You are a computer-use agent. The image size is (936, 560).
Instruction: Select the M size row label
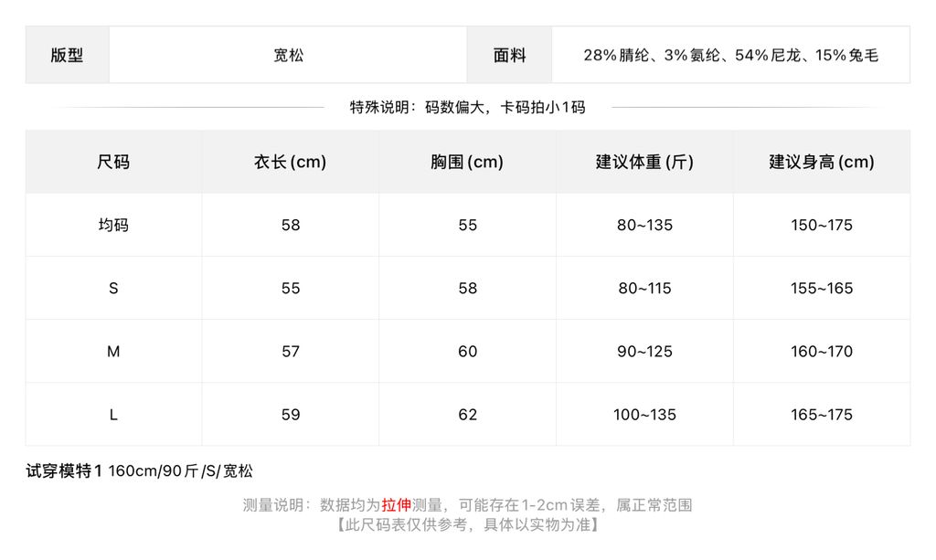click(x=113, y=352)
